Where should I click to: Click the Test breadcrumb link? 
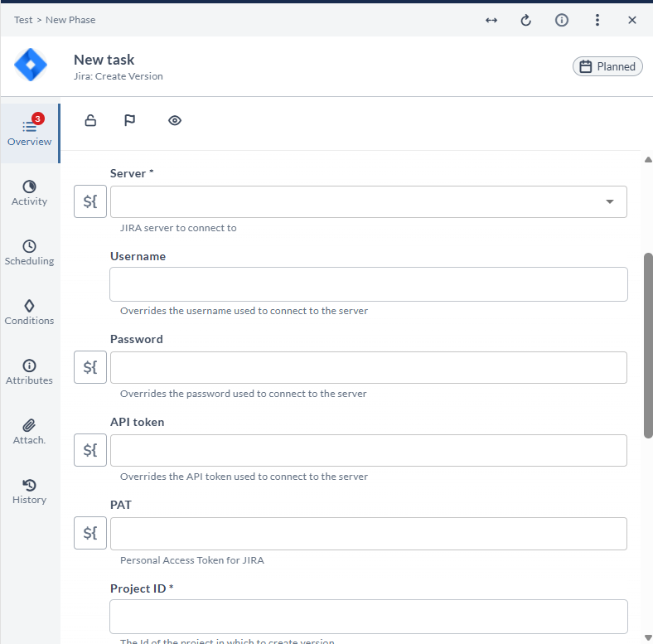point(23,20)
